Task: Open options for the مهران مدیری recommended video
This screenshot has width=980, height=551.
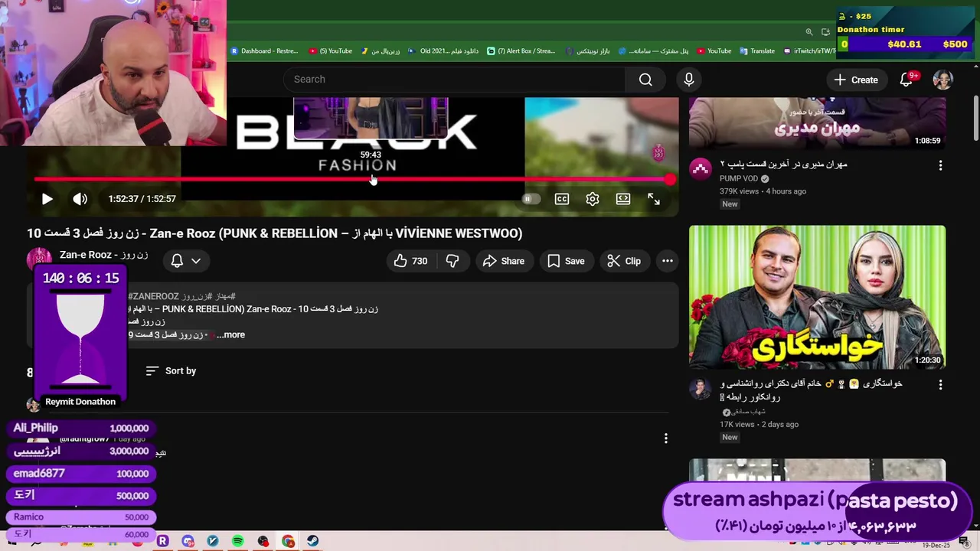Action: coord(941,165)
